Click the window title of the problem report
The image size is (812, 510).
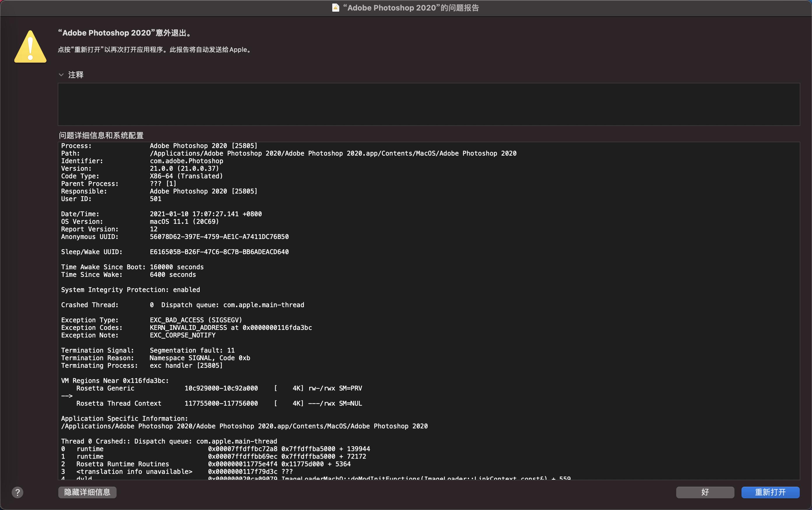click(412, 8)
